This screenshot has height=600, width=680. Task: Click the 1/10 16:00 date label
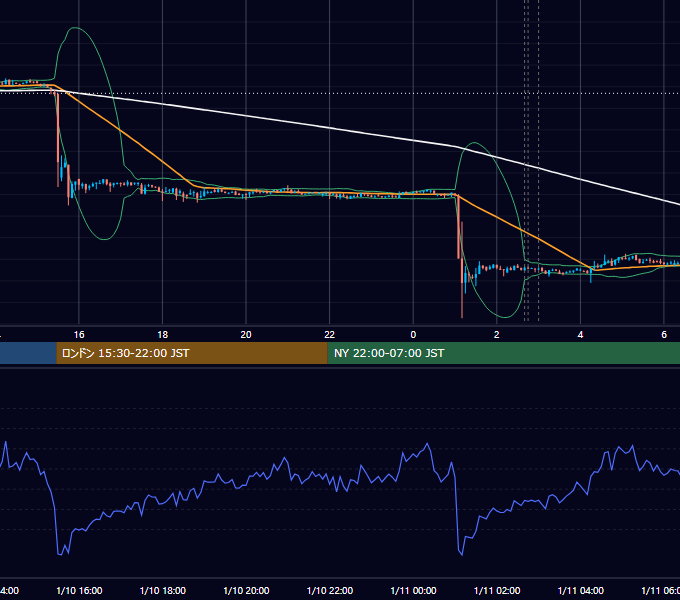point(79,590)
